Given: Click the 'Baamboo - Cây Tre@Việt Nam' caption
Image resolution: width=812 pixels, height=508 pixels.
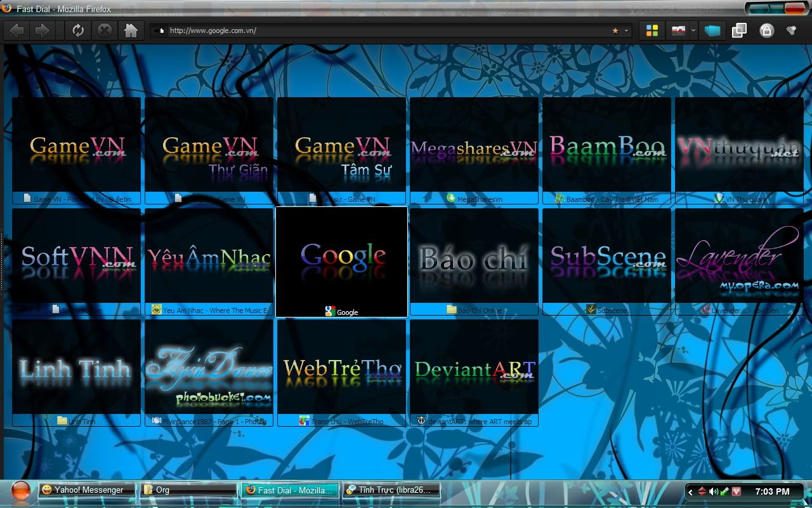Looking at the screenshot, I should click(x=612, y=199).
